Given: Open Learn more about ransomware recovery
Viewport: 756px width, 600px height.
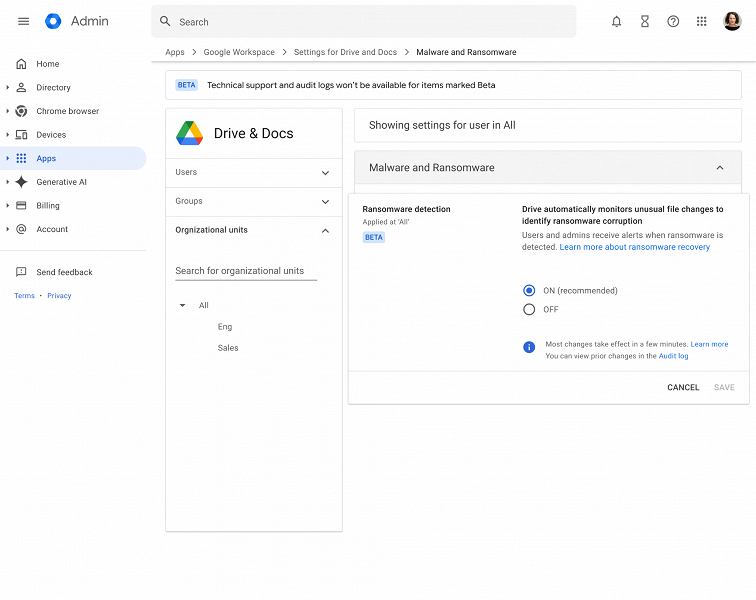Looking at the screenshot, I should tap(634, 247).
